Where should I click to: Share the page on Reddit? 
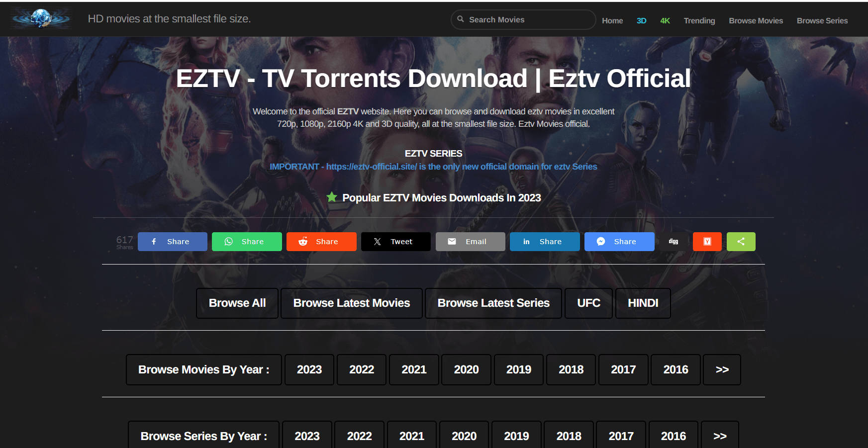tap(321, 242)
